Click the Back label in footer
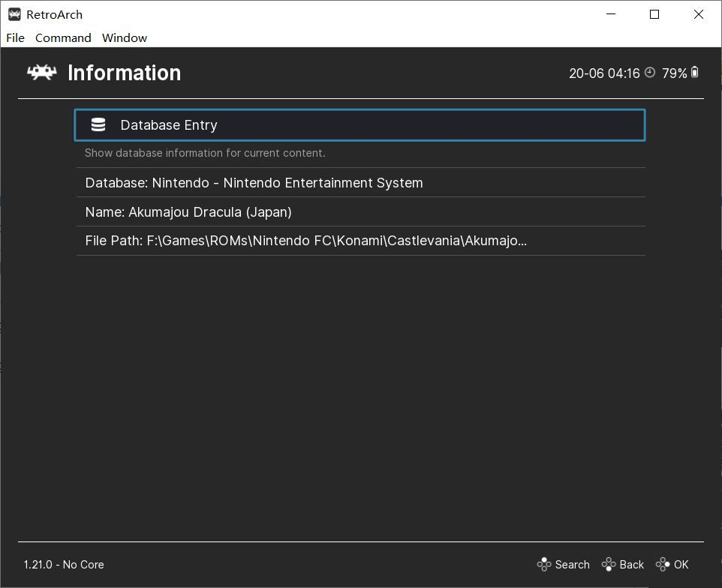722x588 pixels. pyautogui.click(x=631, y=565)
